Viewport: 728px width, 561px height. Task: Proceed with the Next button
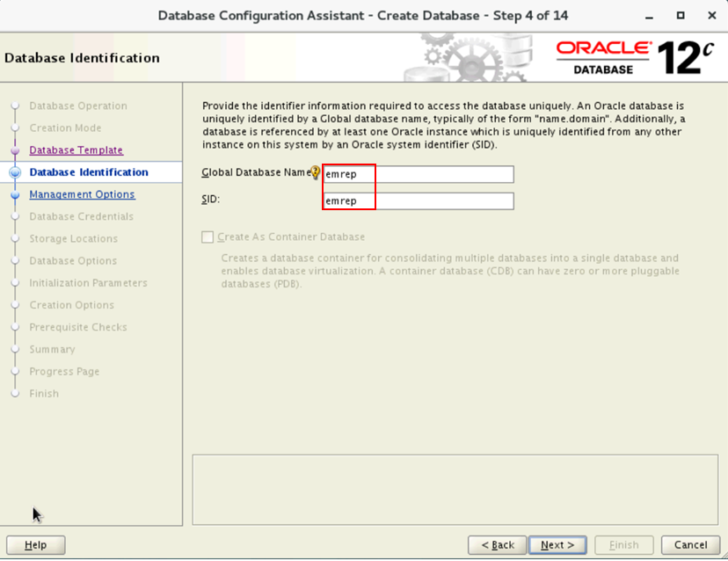tap(557, 545)
